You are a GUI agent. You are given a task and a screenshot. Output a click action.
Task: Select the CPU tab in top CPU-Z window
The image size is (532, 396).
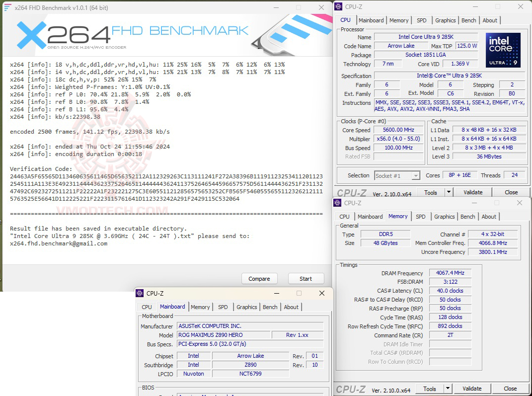coord(345,20)
